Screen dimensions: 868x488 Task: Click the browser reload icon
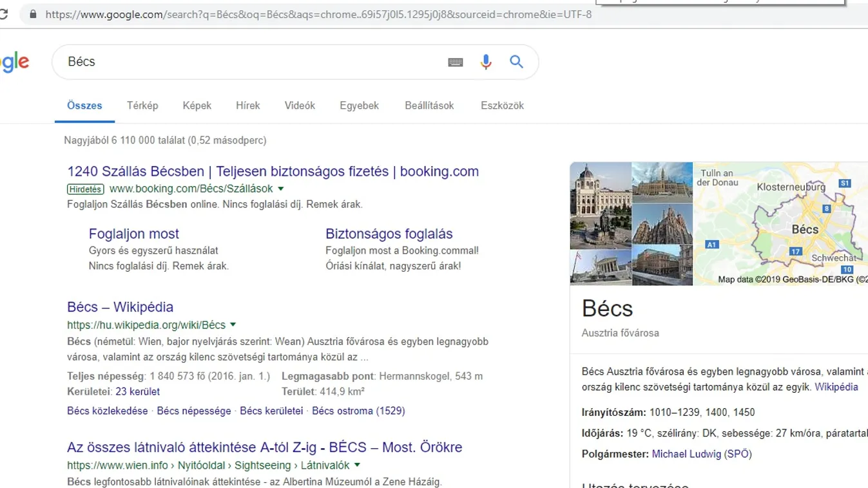pyautogui.click(x=3, y=14)
